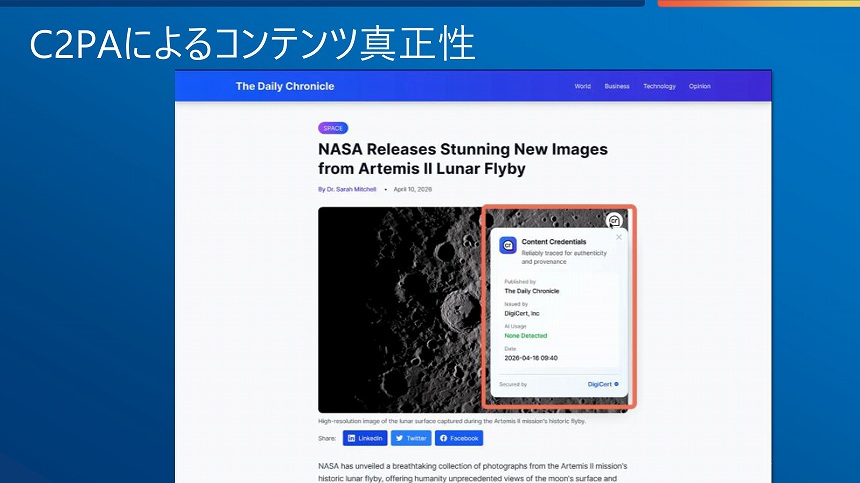
Task: Share article on Facebook
Action: click(x=459, y=438)
